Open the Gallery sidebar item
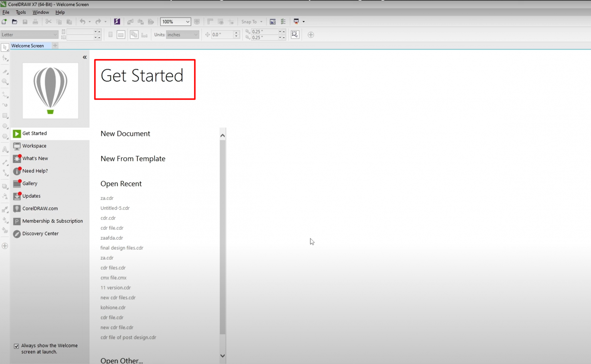Image resolution: width=591 pixels, height=364 pixels. coord(50,184)
